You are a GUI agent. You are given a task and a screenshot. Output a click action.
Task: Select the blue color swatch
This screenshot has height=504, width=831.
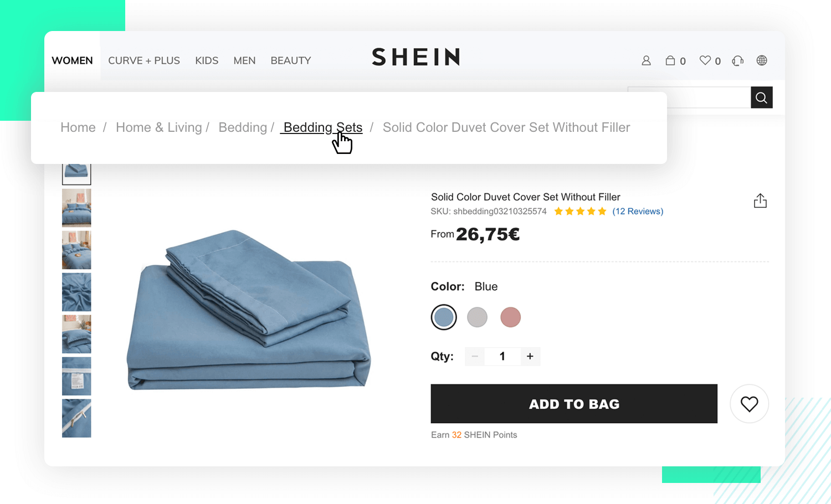(x=444, y=317)
